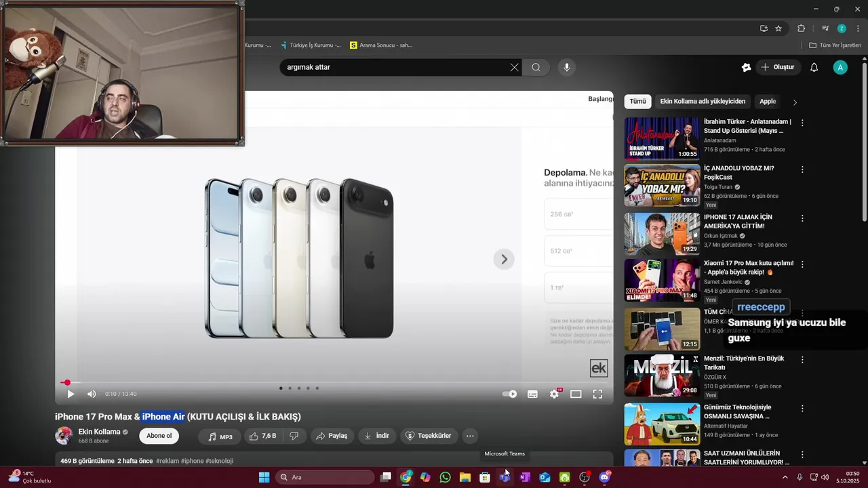This screenshot has height=488, width=868.
Task: Show more filter chips with right chevron
Action: (x=795, y=102)
